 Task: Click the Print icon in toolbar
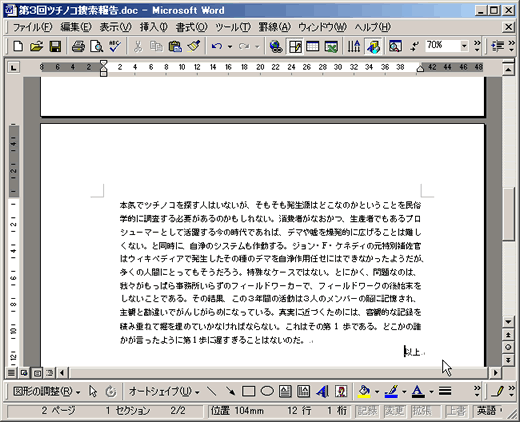(x=78, y=46)
